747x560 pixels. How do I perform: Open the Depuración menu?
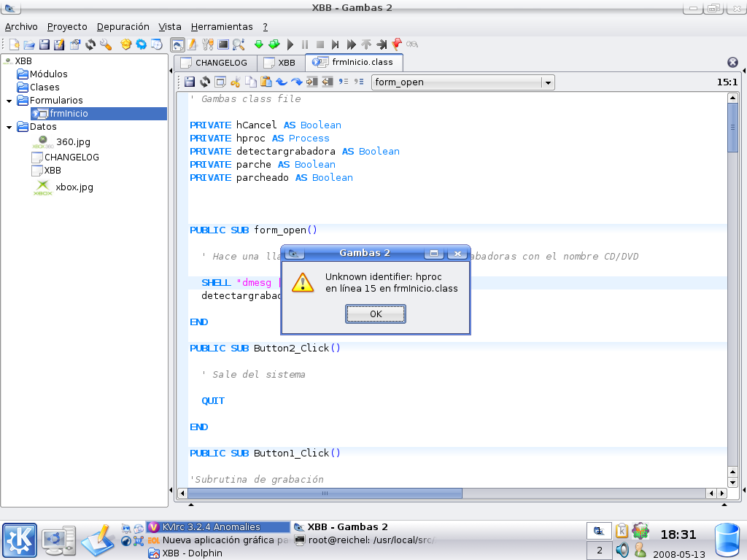[x=123, y=26]
